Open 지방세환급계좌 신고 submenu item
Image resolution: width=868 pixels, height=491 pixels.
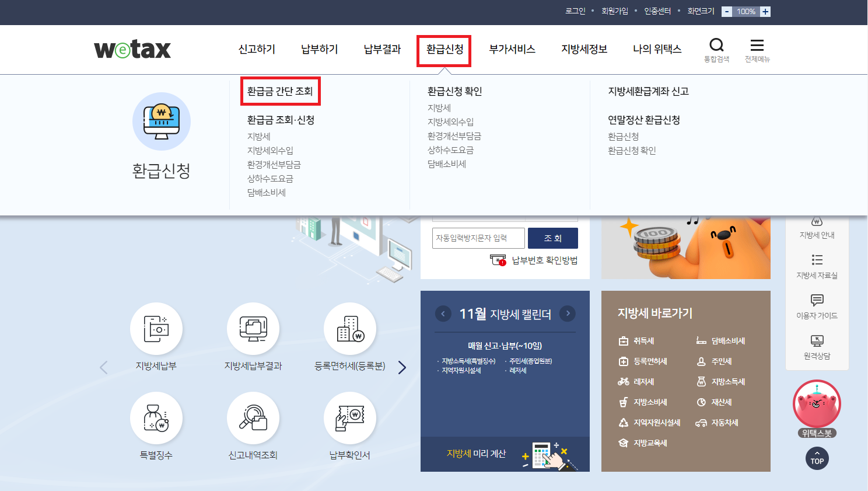(x=648, y=91)
